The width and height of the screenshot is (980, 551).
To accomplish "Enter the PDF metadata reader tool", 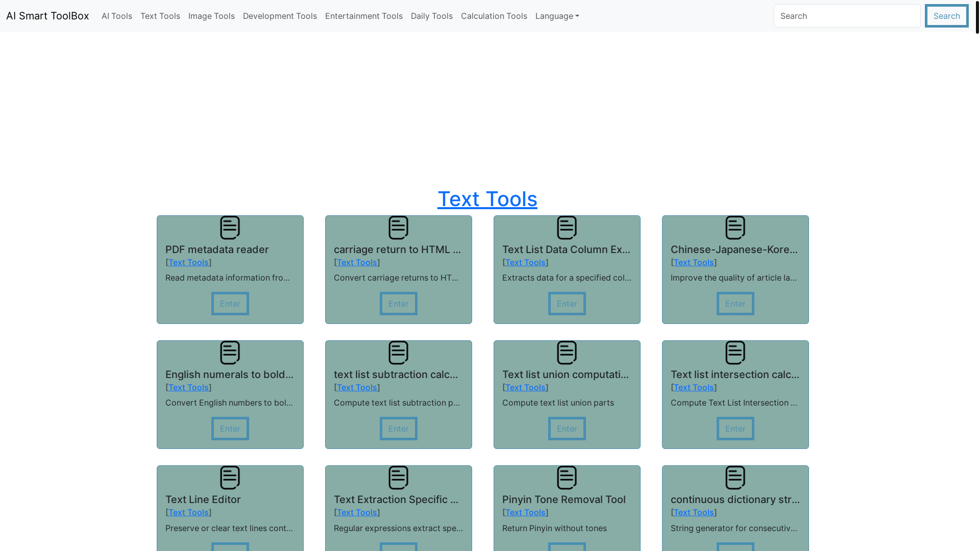I will (x=230, y=304).
